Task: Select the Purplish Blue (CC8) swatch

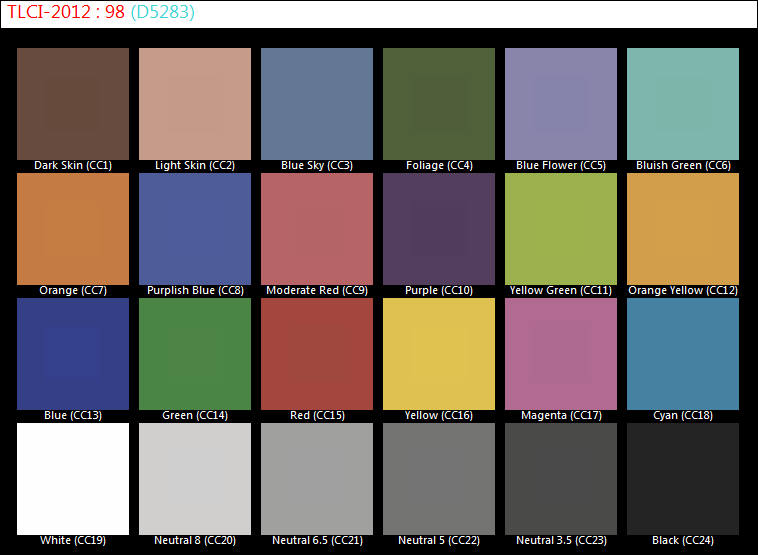Action: click(195, 228)
